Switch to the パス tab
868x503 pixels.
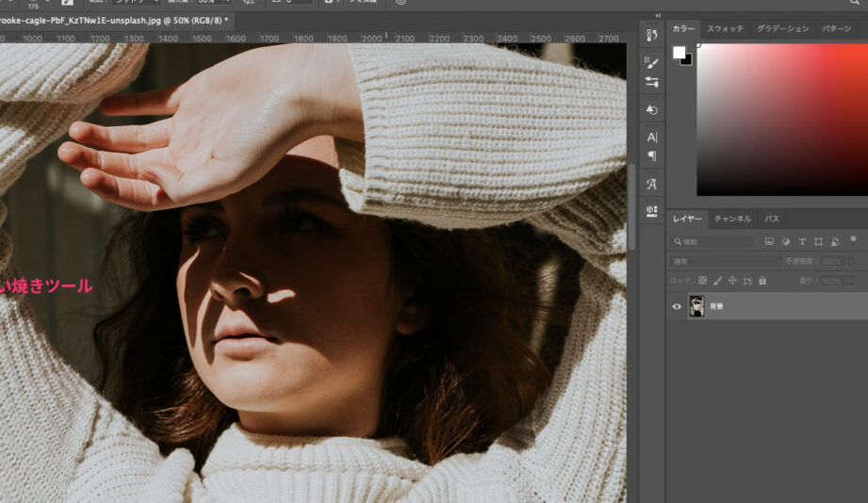pyautogui.click(x=772, y=219)
